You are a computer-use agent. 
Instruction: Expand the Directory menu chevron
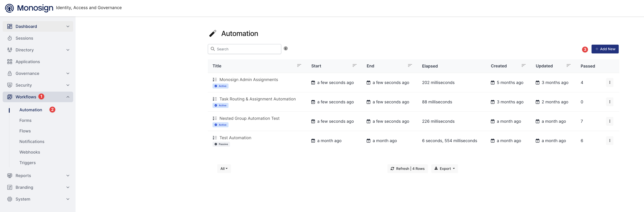68,50
